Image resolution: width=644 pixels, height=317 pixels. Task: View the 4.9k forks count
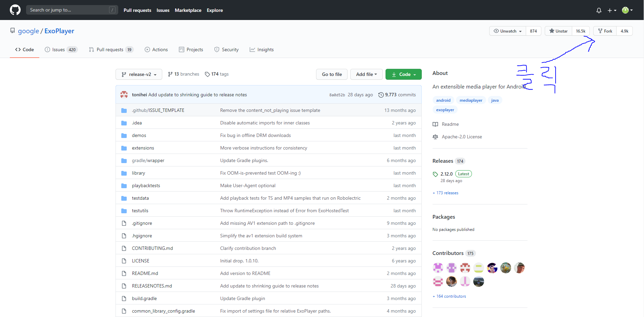[x=625, y=31]
